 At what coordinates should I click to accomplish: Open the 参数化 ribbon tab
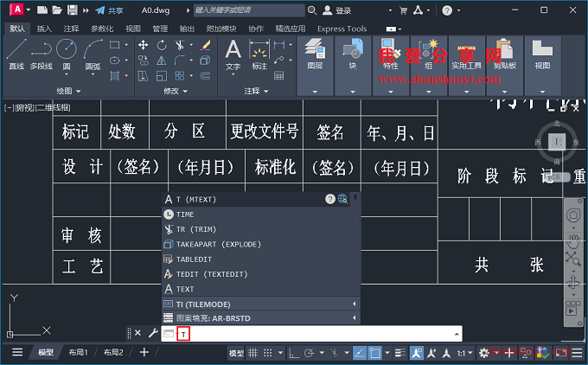102,29
